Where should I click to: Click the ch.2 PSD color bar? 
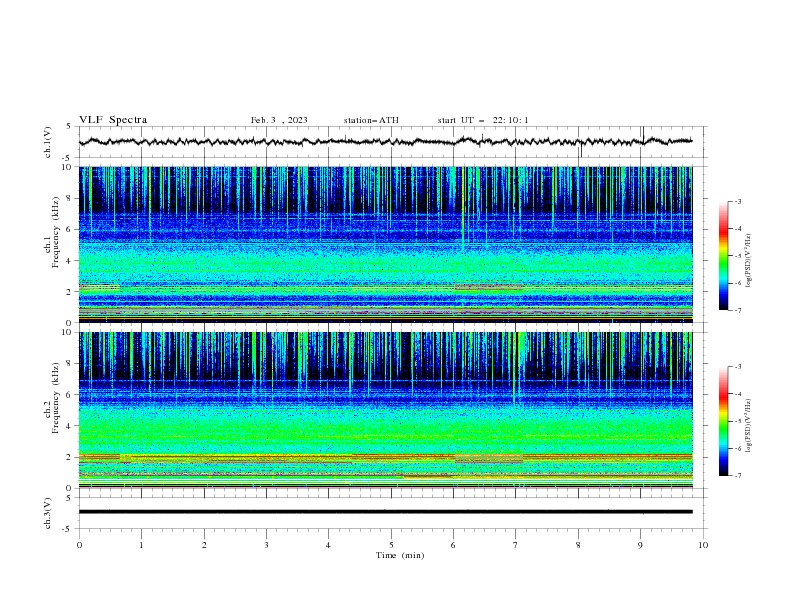point(724,421)
